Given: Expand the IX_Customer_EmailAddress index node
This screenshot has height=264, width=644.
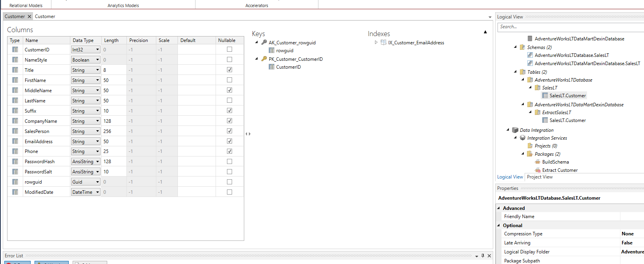Looking at the screenshot, I should [x=376, y=42].
